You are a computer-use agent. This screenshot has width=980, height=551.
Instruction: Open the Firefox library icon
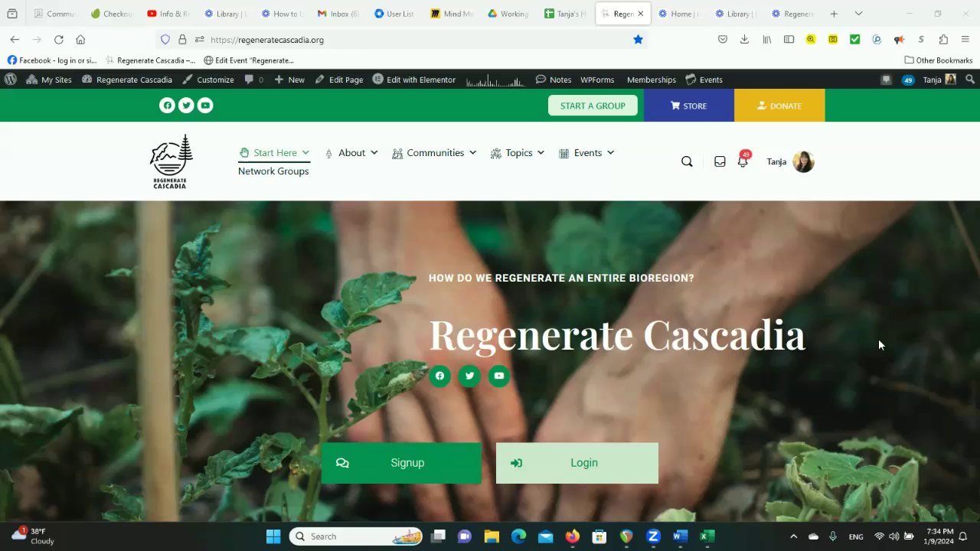point(766,40)
